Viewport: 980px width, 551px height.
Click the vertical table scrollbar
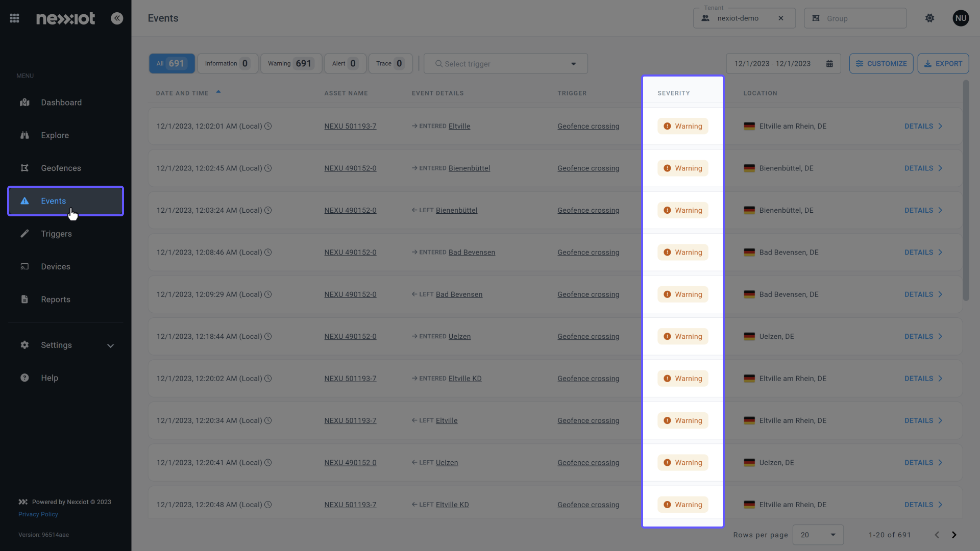[x=965, y=190]
